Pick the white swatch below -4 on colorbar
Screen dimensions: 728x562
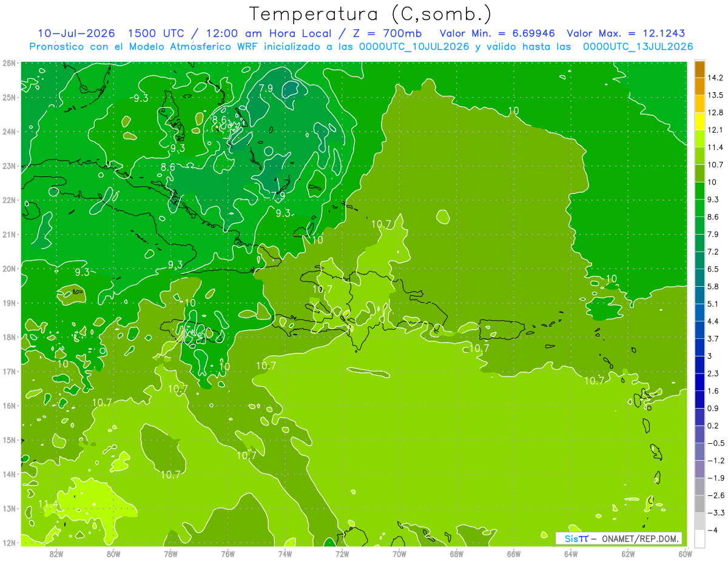[x=699, y=539]
